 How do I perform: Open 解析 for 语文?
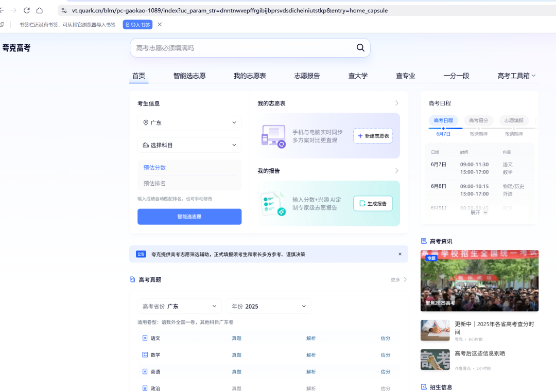point(311,338)
